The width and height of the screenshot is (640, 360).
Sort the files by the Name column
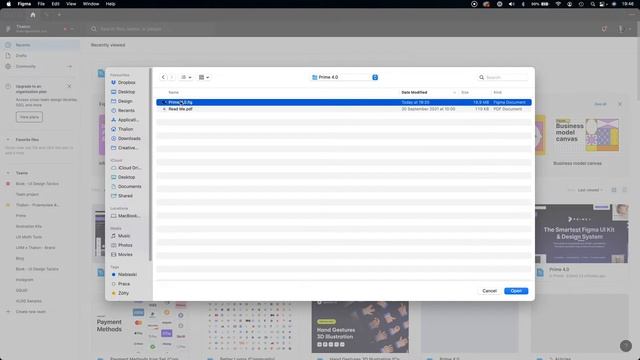click(x=173, y=93)
